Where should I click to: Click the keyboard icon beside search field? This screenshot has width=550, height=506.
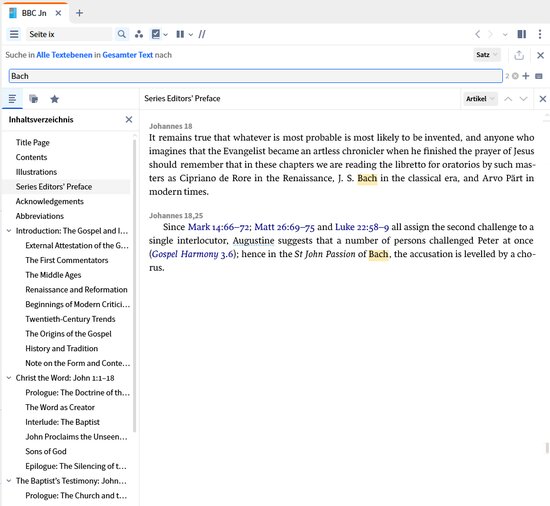(539, 76)
